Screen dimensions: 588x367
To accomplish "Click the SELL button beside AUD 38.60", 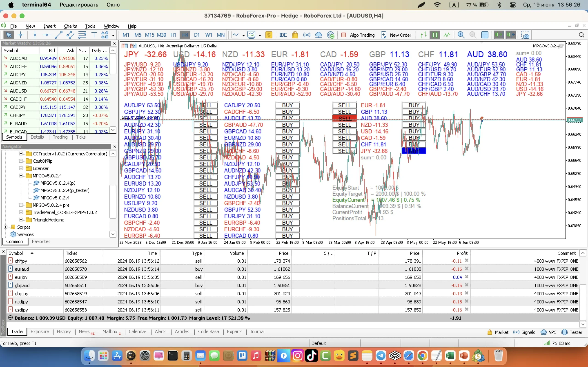I will [344, 118].
